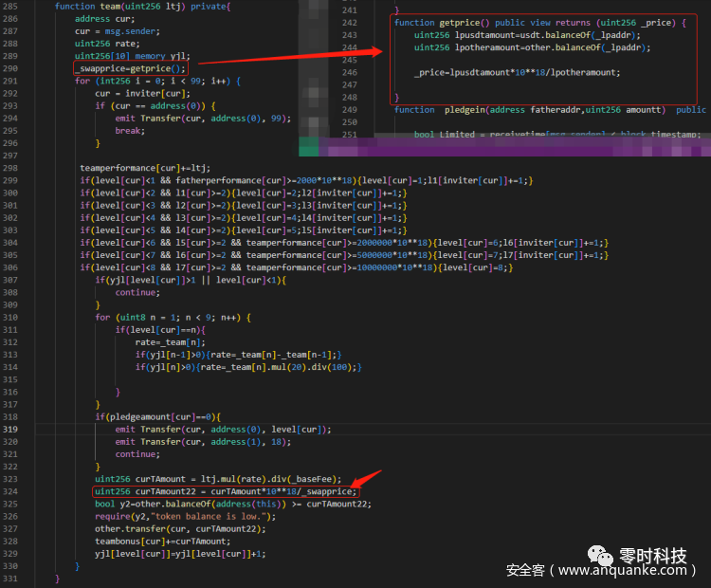Click the require token balance is low line

pos(185,516)
